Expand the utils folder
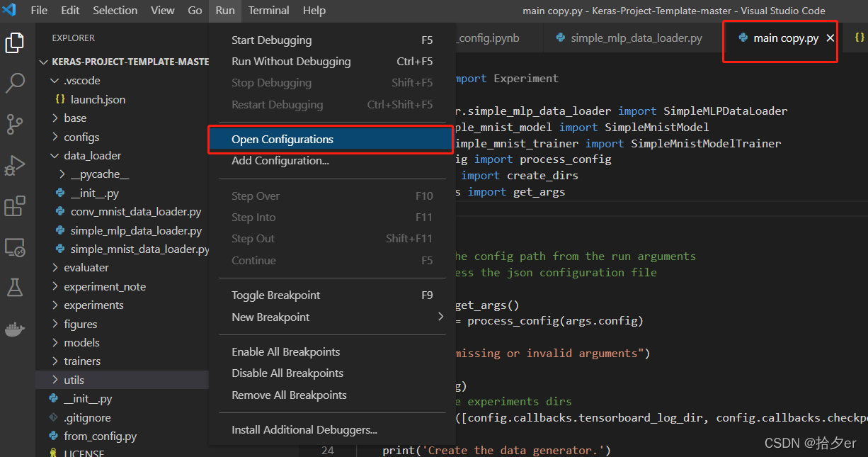The image size is (868, 457). pos(55,380)
